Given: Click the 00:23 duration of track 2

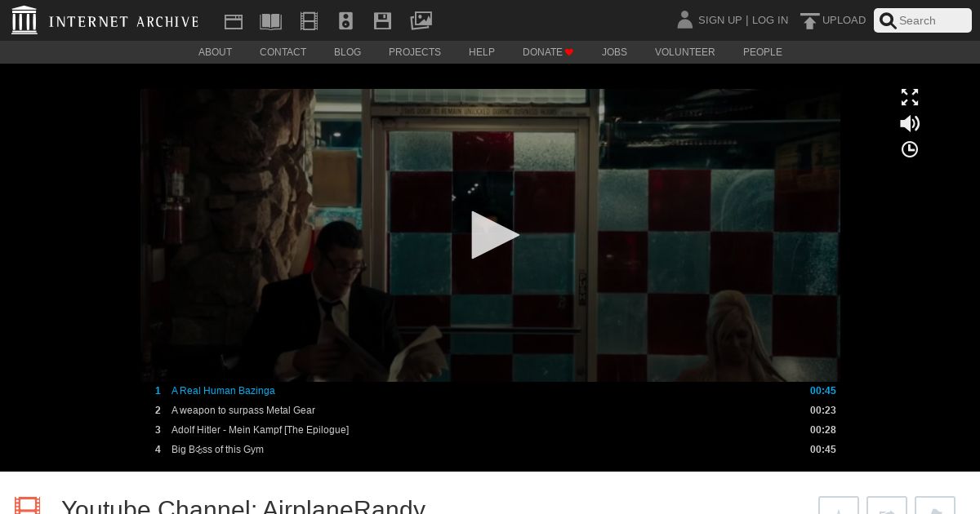Looking at the screenshot, I should (x=823, y=410).
